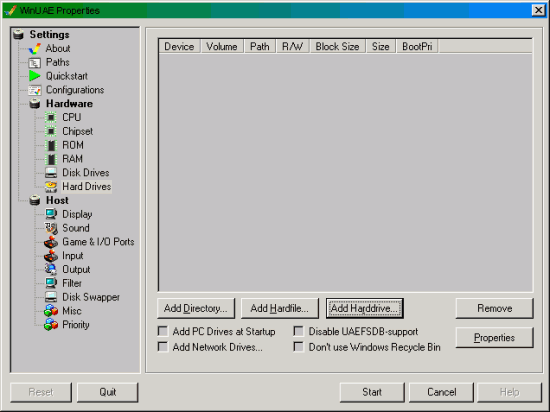Click the Block Size column header
Viewport: 550px width, 412px height.
tap(337, 47)
